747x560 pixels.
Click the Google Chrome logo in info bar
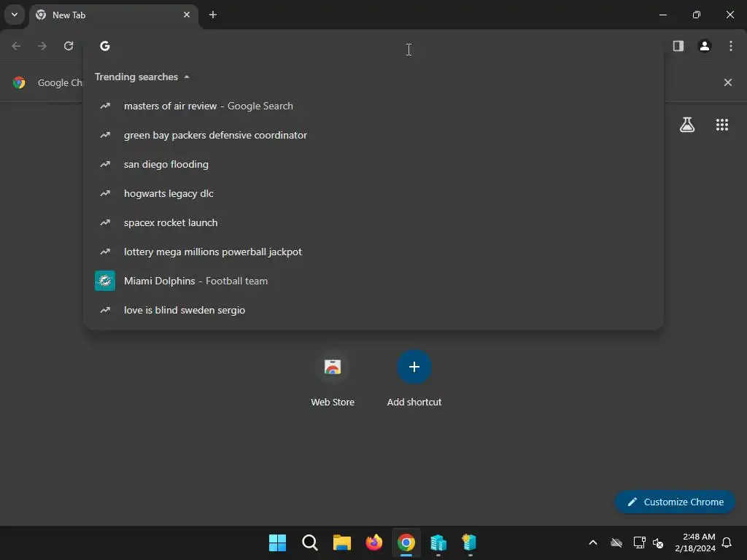[x=19, y=82]
